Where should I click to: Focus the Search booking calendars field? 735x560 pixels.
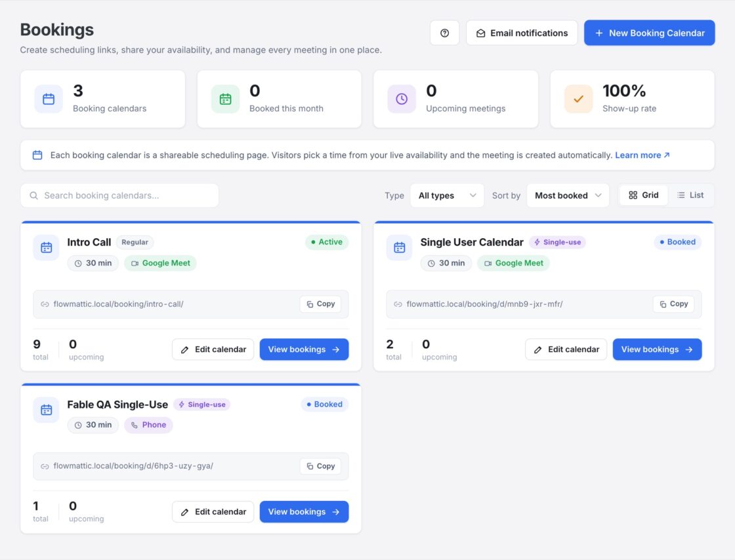pos(119,195)
